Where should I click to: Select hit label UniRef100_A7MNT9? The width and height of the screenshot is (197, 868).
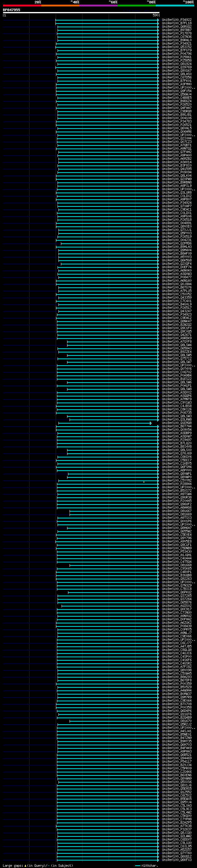[176, 399]
